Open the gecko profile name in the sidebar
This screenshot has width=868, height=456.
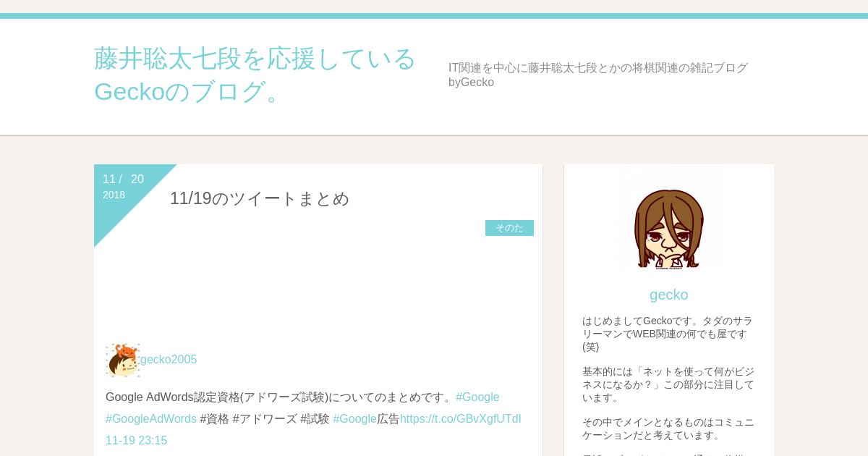point(669,295)
